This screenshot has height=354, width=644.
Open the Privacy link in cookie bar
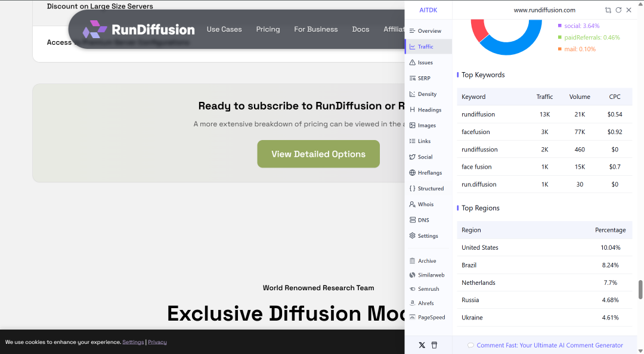[x=157, y=342]
